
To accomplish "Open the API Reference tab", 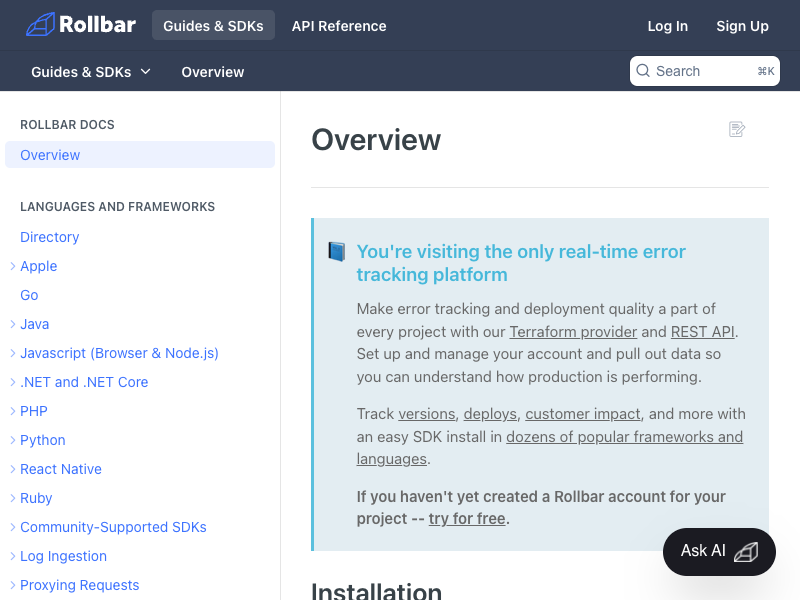I will [x=339, y=26].
